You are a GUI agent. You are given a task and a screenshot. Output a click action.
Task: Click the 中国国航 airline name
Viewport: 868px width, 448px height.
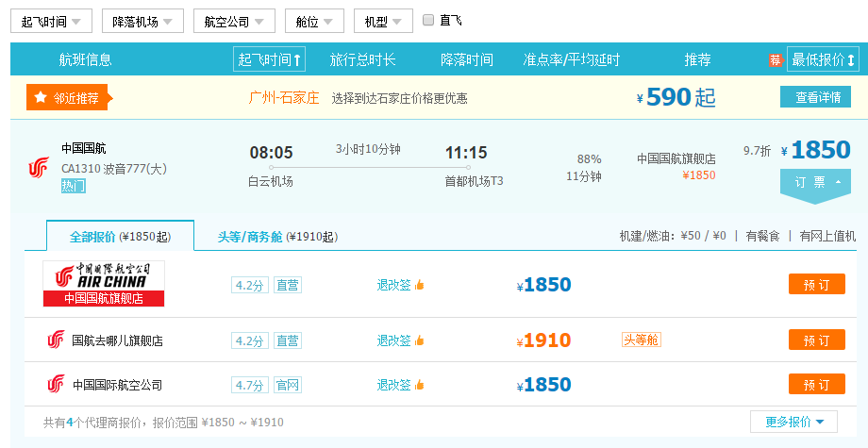[84, 148]
